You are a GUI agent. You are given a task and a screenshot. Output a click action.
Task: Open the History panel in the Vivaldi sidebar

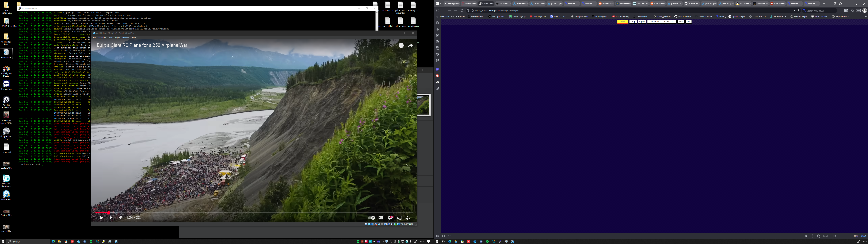coord(437,35)
